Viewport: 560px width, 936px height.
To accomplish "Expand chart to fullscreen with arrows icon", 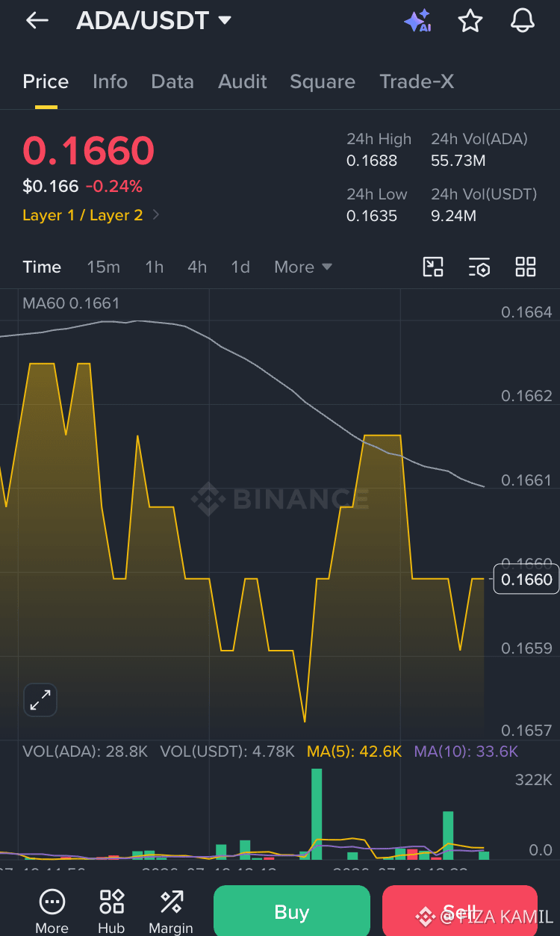I will [x=40, y=700].
